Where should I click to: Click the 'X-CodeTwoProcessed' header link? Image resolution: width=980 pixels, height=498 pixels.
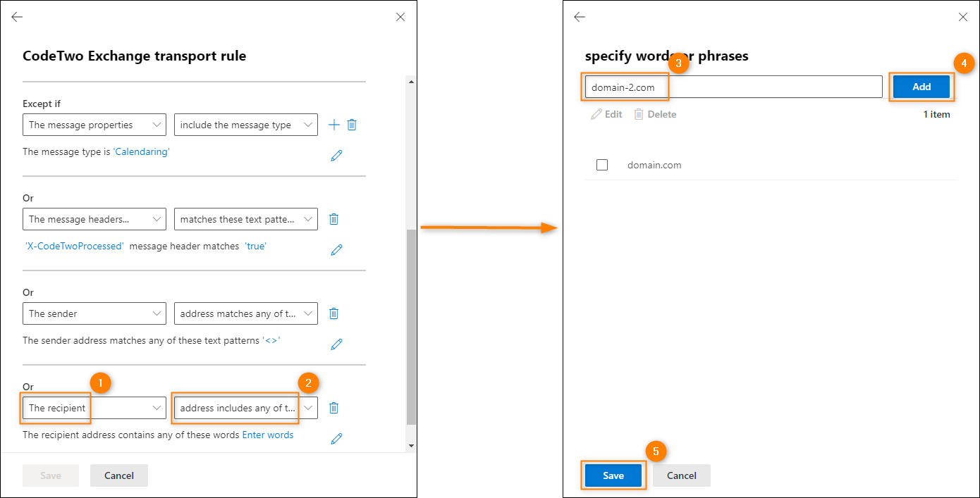tap(74, 246)
